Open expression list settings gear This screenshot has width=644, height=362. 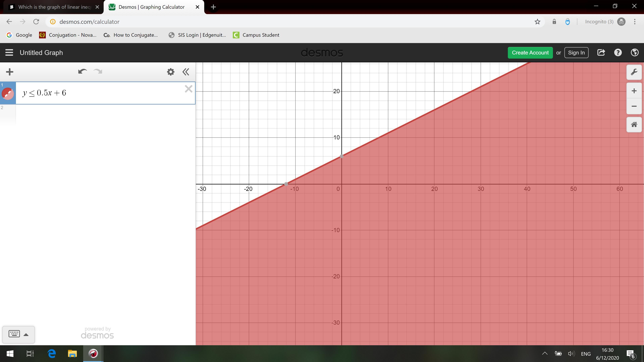[171, 72]
